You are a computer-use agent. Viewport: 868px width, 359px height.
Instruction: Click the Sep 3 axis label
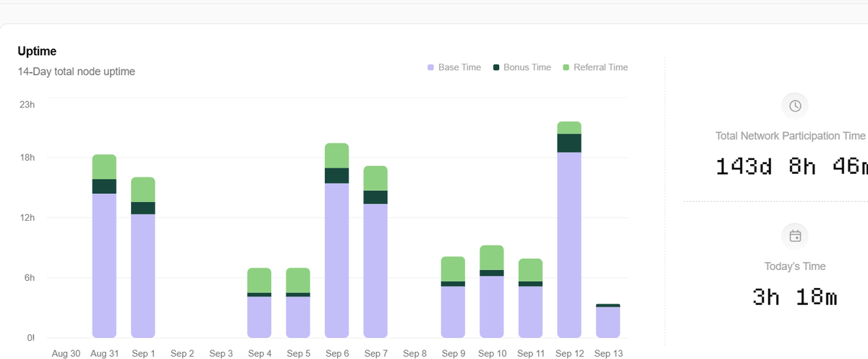[221, 354]
